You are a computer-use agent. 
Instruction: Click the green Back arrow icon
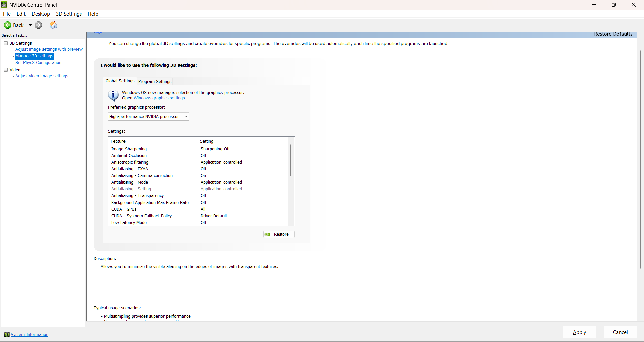[x=7, y=25]
